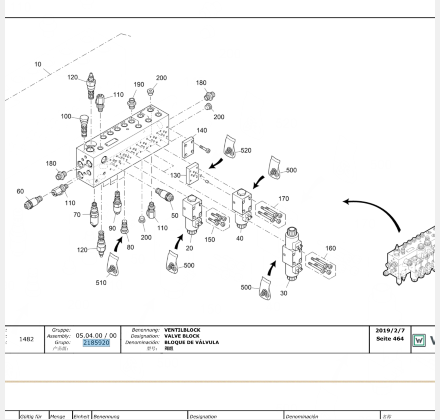Click the Benennung column header in the bottom table
The image size is (440, 420).
pyautogui.click(x=106, y=416)
